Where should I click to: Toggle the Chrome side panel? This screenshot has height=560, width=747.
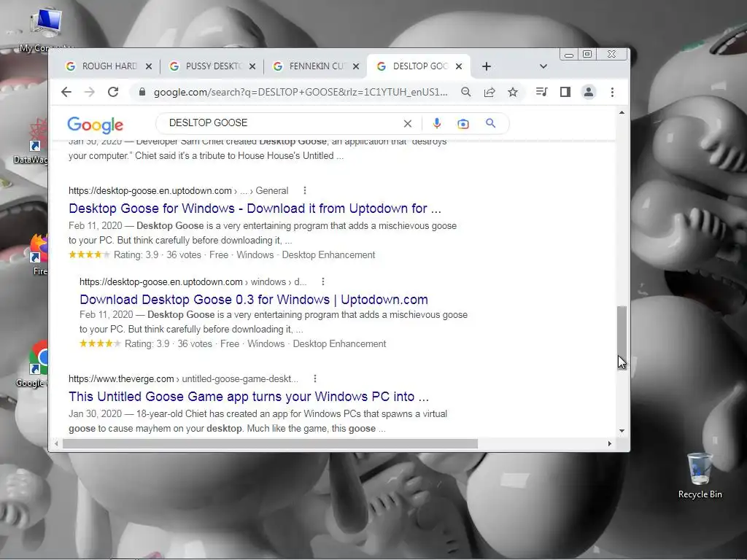[x=565, y=92]
